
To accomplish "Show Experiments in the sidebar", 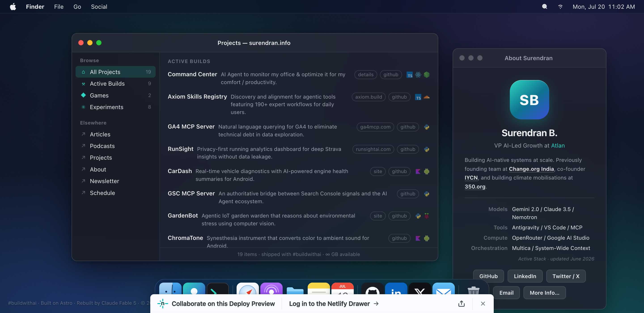I will (x=116, y=107).
